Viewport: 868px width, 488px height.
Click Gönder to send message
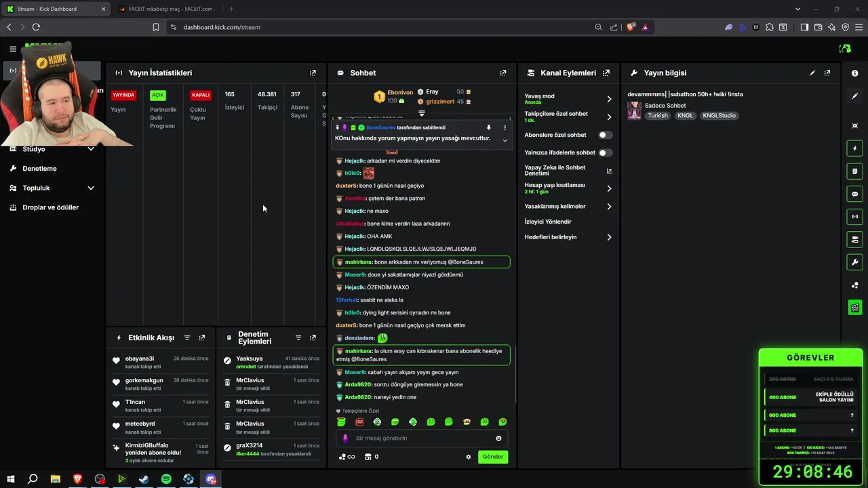(x=493, y=457)
